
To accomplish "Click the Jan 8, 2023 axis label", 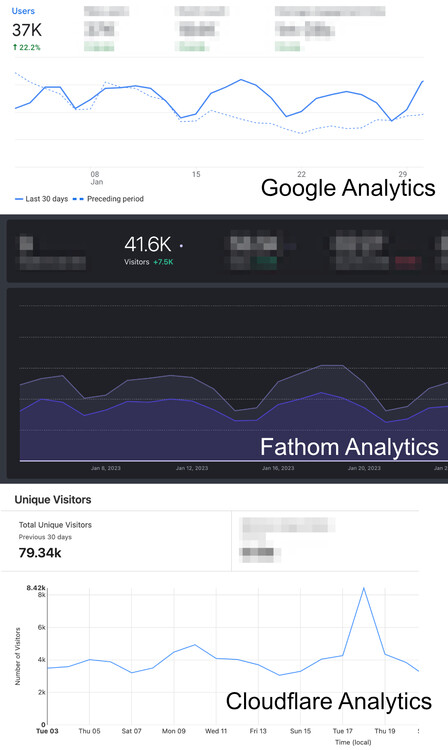I will pyautogui.click(x=106, y=468).
